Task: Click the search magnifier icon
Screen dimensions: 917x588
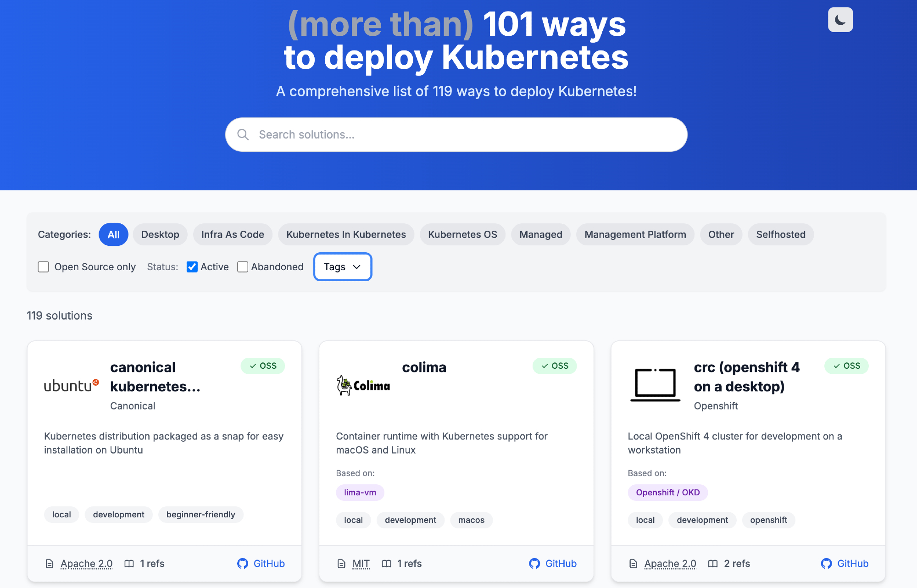Action: coord(243,134)
